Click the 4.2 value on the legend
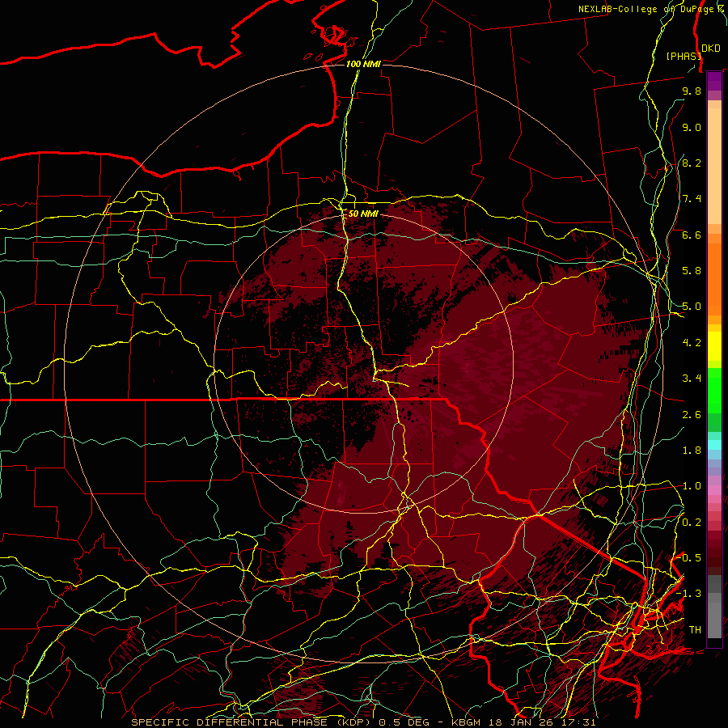Screen dimensions: 728x728 [692, 343]
